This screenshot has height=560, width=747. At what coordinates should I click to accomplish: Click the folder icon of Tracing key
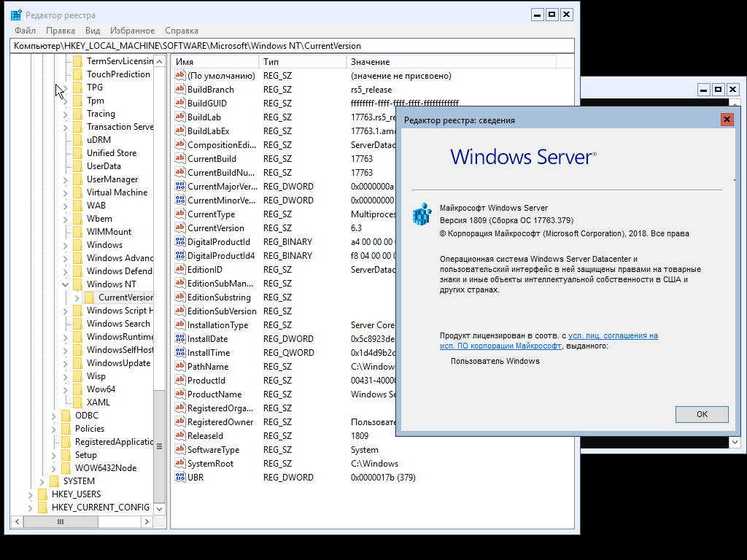point(77,114)
